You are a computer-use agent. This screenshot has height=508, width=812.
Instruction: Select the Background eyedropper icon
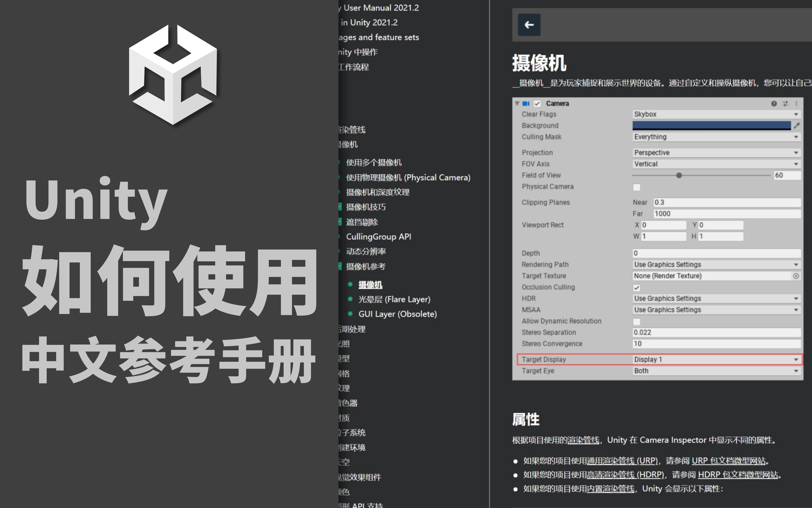click(796, 126)
